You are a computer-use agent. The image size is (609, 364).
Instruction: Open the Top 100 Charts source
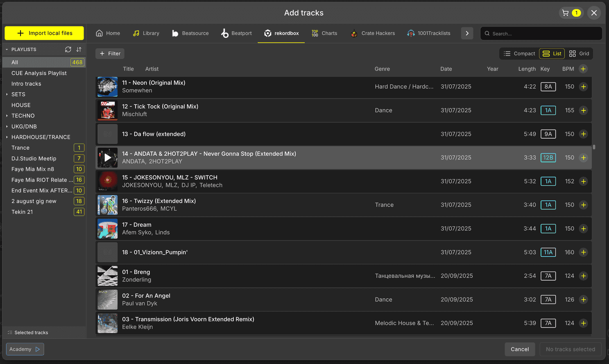point(324,33)
